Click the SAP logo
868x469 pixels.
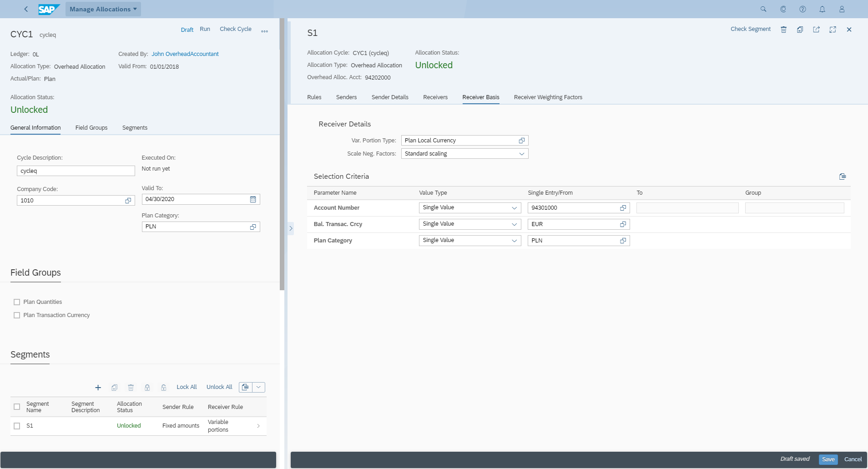pyautogui.click(x=48, y=9)
